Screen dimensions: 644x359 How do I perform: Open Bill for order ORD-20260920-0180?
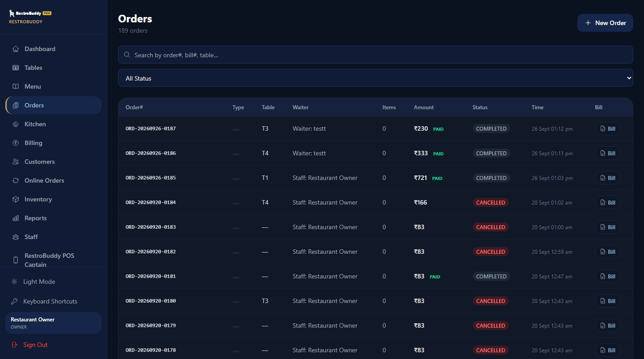point(607,301)
